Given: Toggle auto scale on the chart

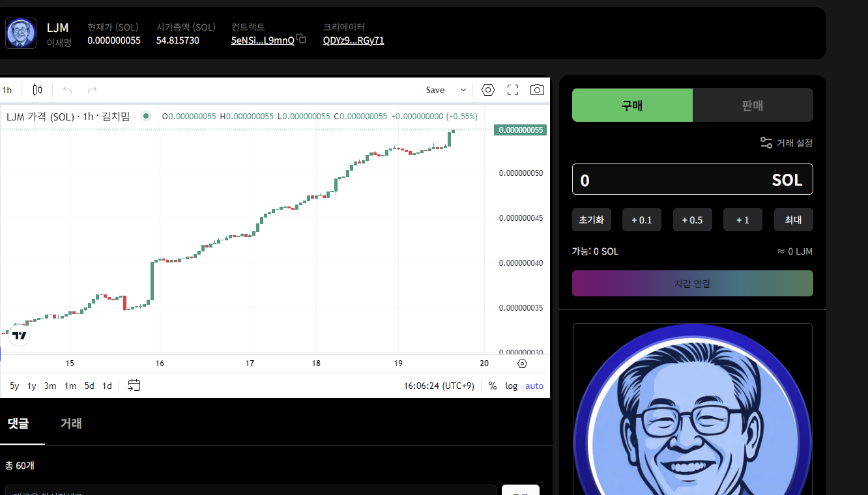Looking at the screenshot, I should tap(534, 386).
